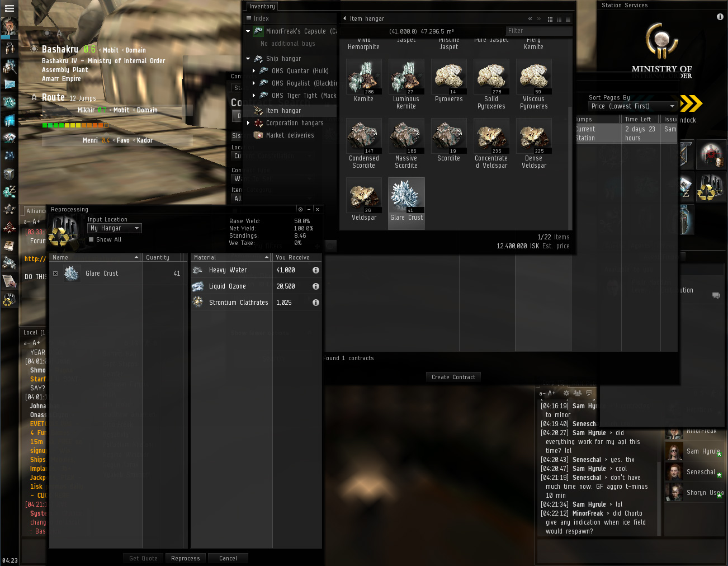This screenshot has height=566, width=728.
Task: Sort reprocessing list by Name column
Action: [x=95, y=257]
